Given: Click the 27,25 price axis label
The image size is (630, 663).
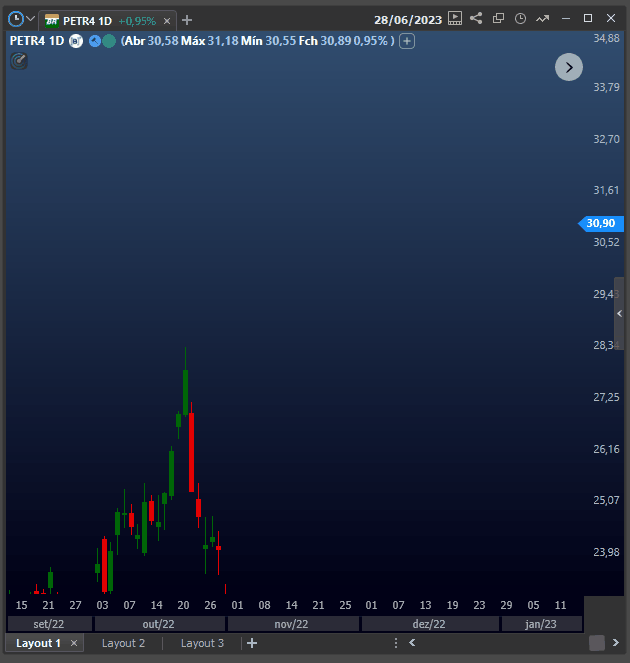Looking at the screenshot, I should tap(606, 397).
